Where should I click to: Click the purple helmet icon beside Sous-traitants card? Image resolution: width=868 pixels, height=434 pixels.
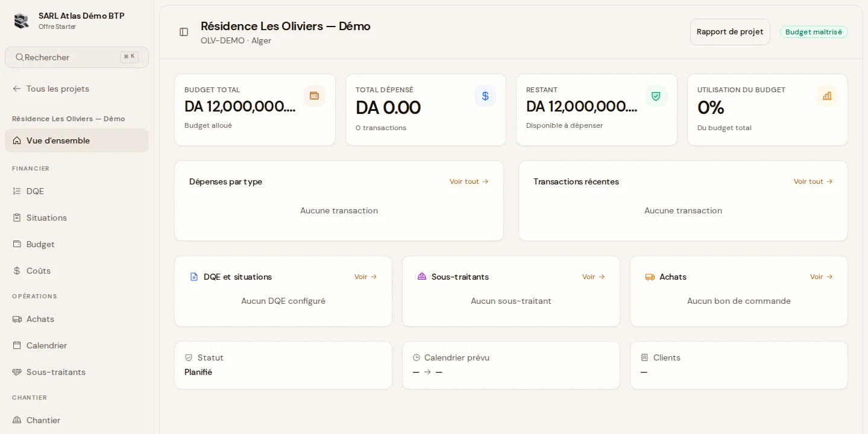click(422, 277)
